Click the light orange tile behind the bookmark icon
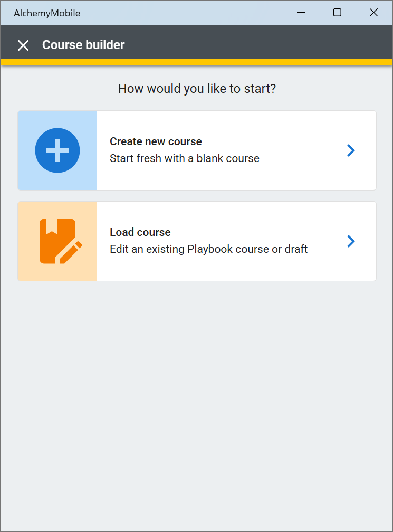Viewport: 393px width, 532px height. (57, 241)
